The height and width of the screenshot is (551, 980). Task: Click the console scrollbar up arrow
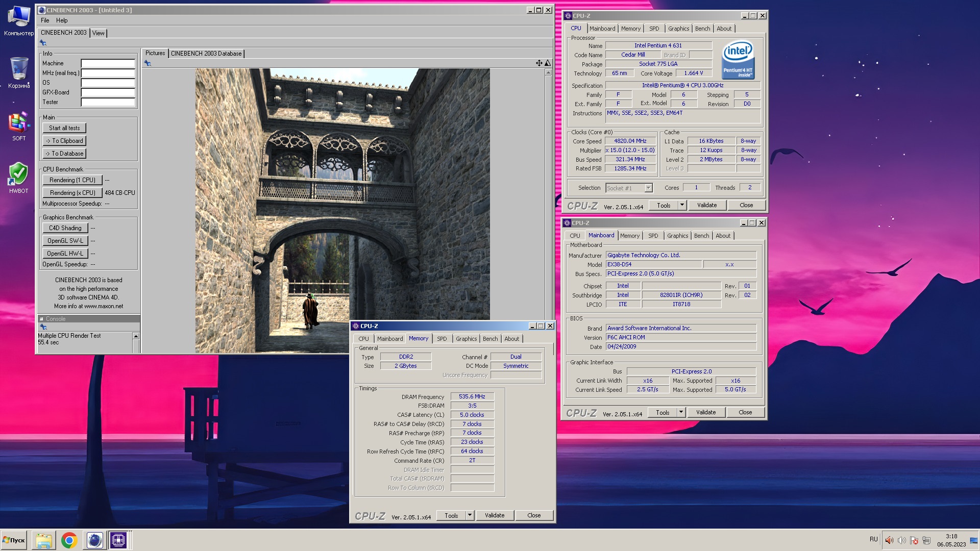tap(136, 336)
